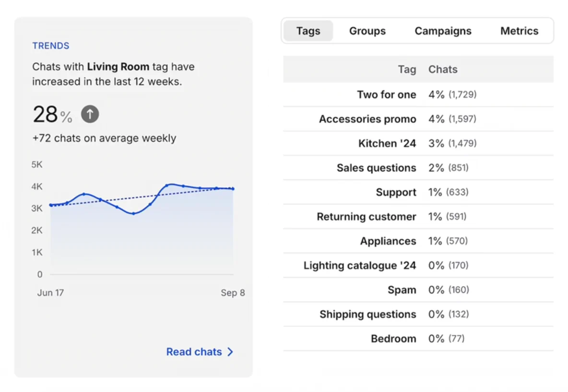This screenshot has width=568, height=392.
Task: Switch to the Campaigns tab
Action: 442,31
